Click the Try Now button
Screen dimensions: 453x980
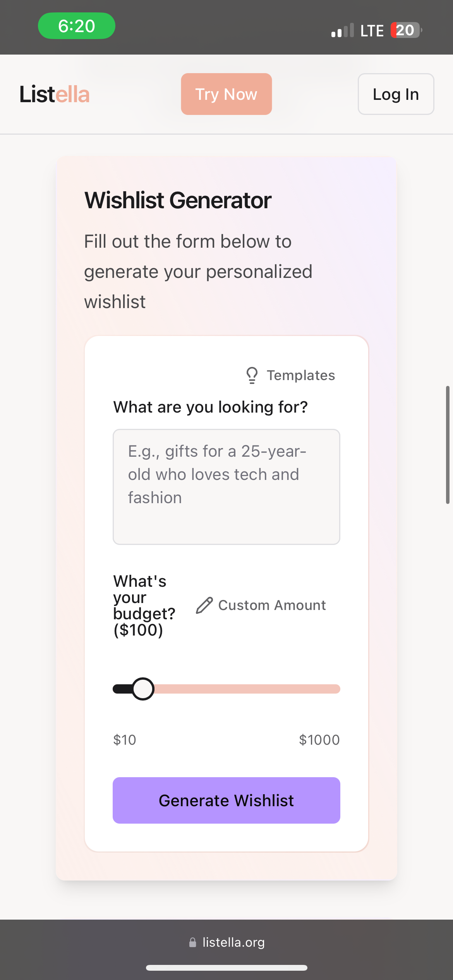[226, 94]
